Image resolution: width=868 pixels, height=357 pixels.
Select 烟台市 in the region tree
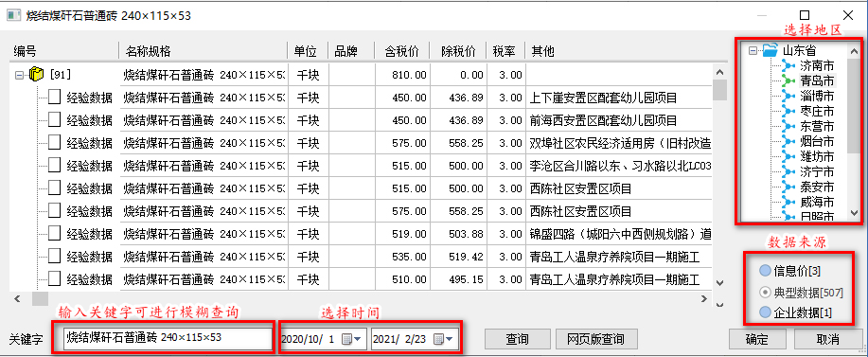tap(817, 141)
